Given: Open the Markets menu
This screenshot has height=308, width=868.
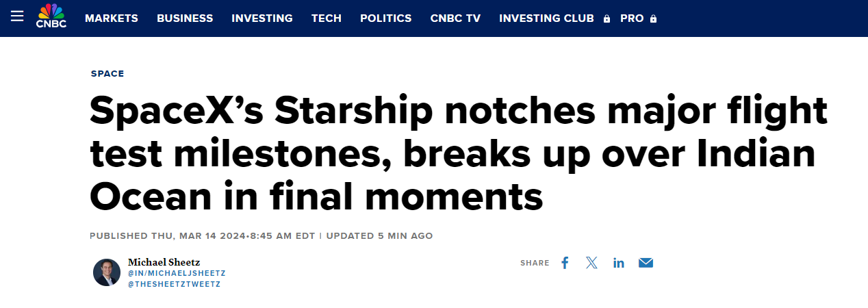Looking at the screenshot, I should point(112,18).
